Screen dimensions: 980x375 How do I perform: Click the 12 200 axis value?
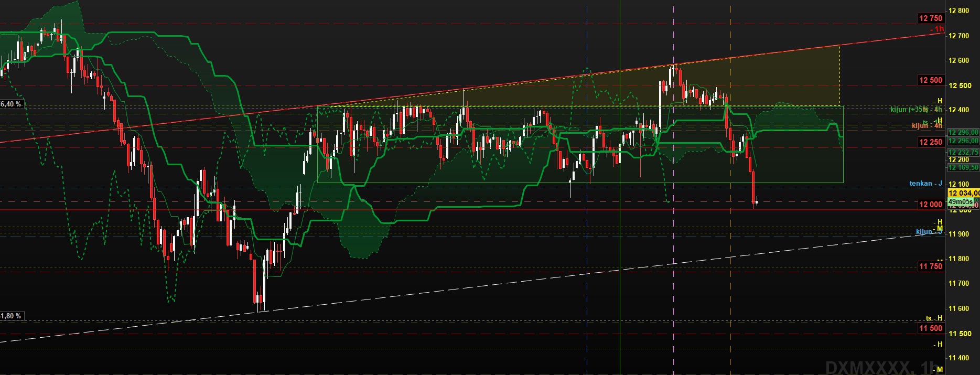point(959,159)
